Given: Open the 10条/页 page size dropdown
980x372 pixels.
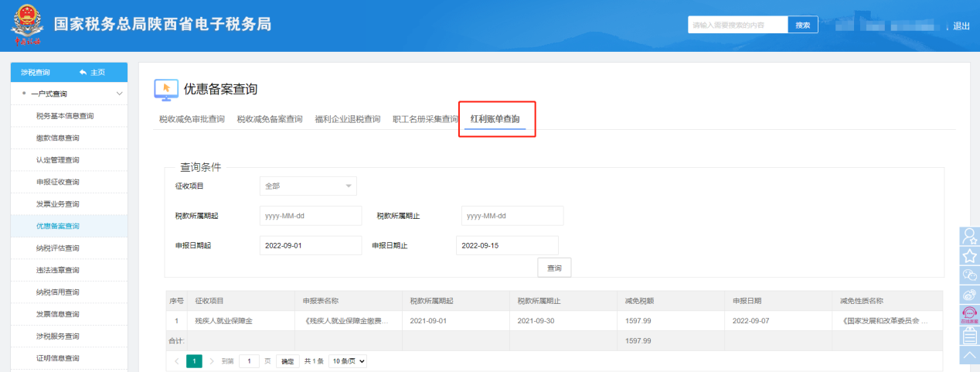Looking at the screenshot, I should coord(347,361).
